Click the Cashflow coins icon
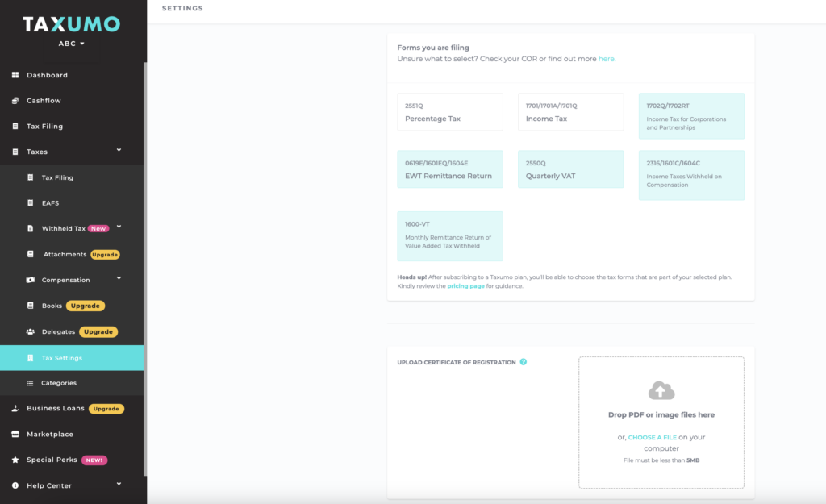The width and height of the screenshot is (826, 504). (15, 101)
